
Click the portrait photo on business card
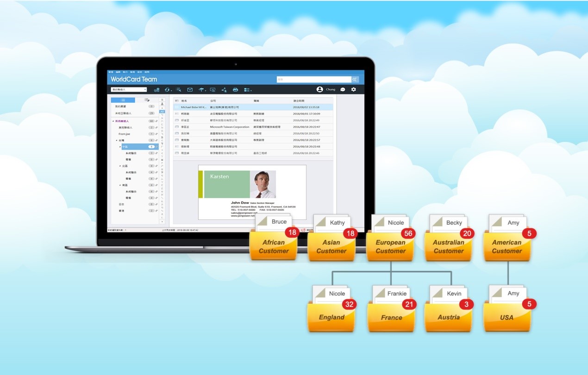263,184
